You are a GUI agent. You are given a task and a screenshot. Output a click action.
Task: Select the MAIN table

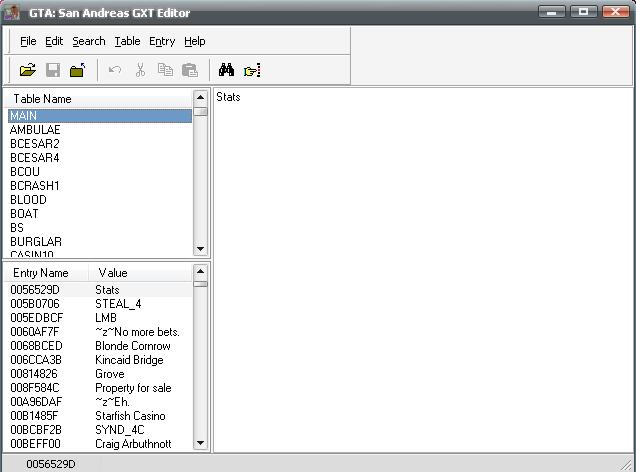[100, 116]
